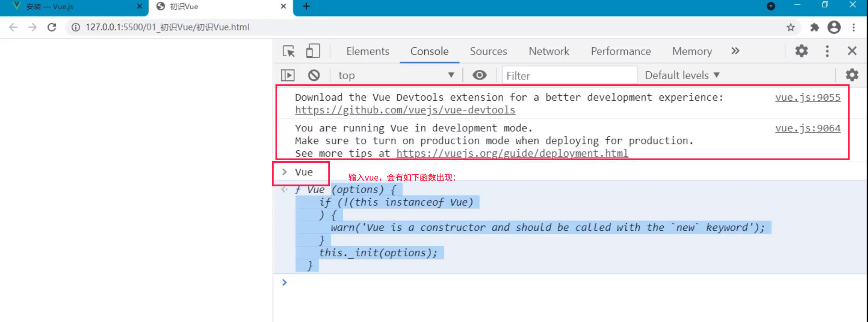868x322 pixels.
Task: Activate the inspect element picker icon
Action: (289, 51)
